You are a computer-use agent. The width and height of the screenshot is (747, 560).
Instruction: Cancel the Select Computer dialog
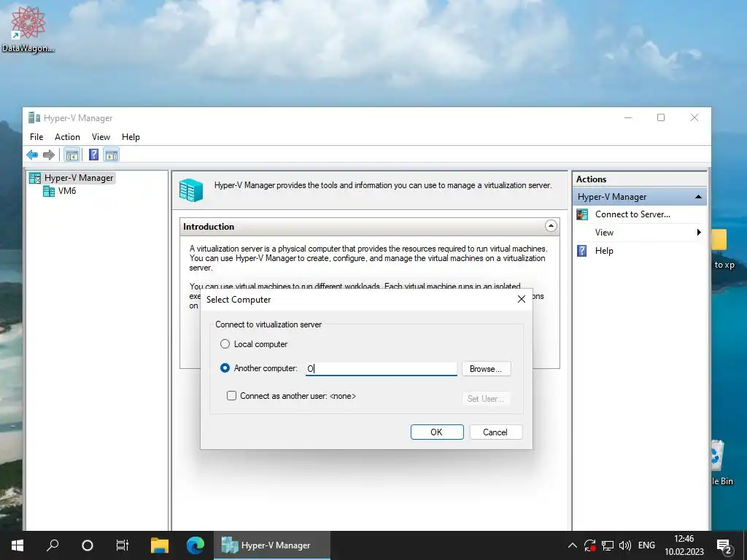point(495,432)
